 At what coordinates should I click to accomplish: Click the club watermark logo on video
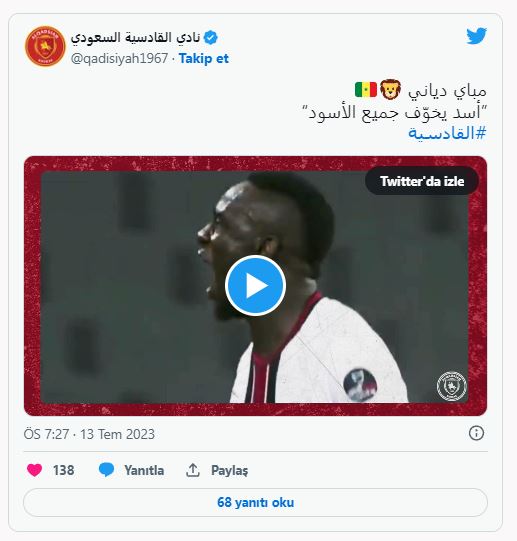click(451, 386)
